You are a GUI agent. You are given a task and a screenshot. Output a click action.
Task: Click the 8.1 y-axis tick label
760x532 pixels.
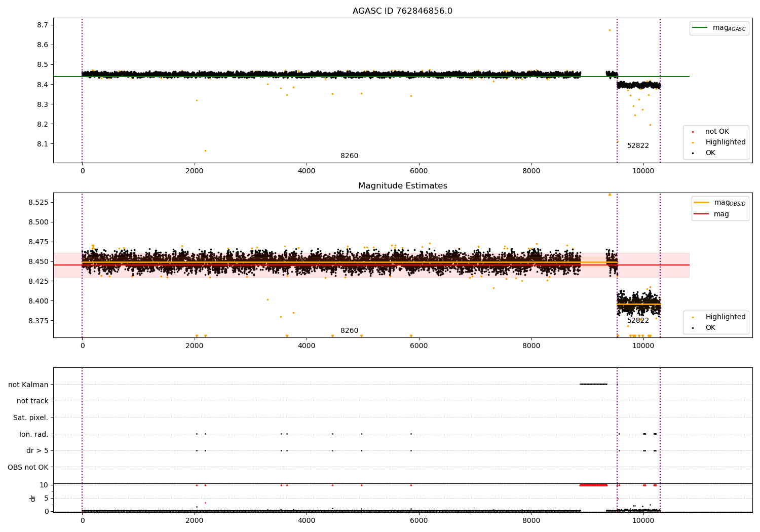coord(43,144)
